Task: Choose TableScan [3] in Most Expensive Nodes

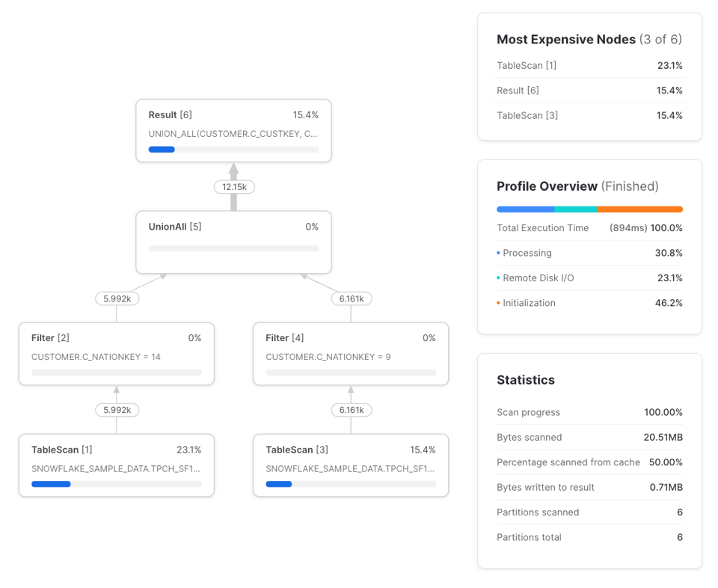Action: [589, 115]
